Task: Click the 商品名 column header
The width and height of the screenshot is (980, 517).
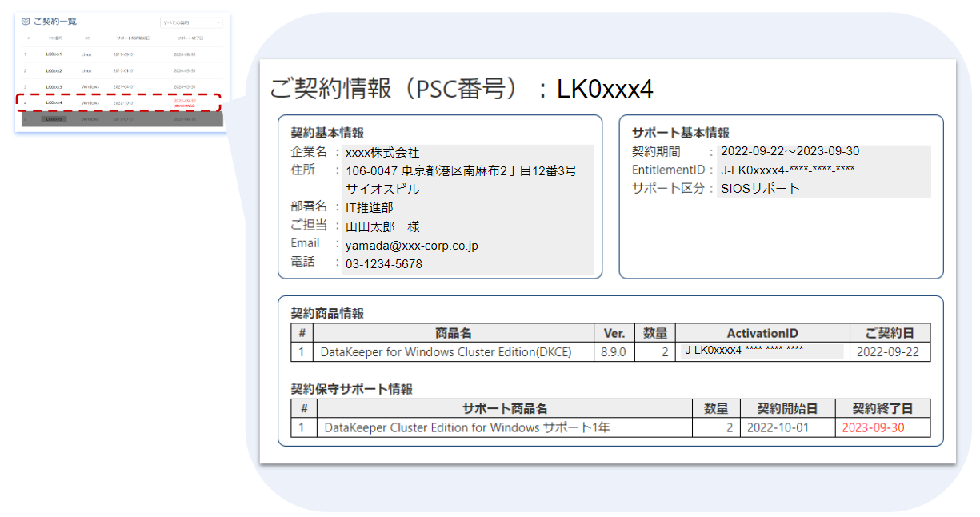Action: pos(453,333)
